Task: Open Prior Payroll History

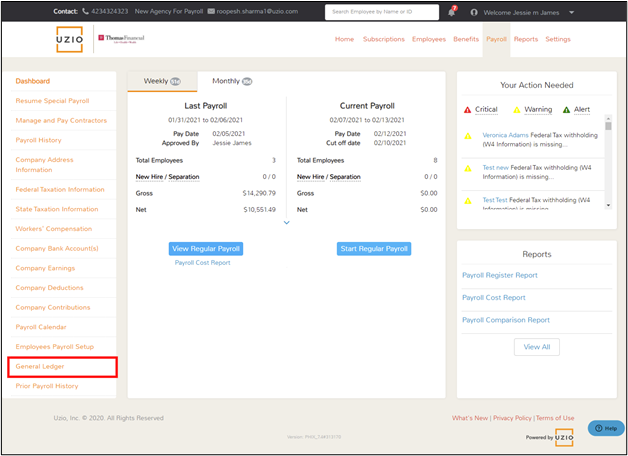Action: tap(47, 386)
